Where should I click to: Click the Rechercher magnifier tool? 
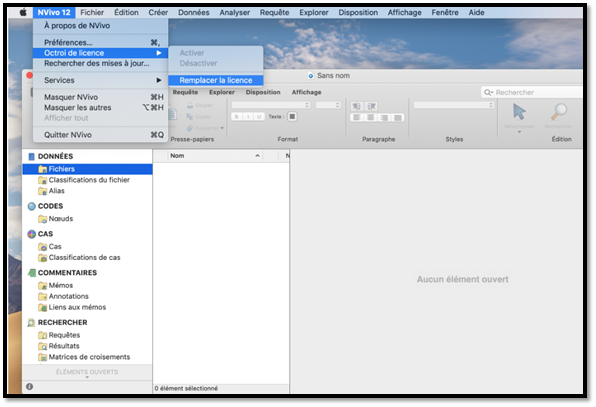click(559, 112)
